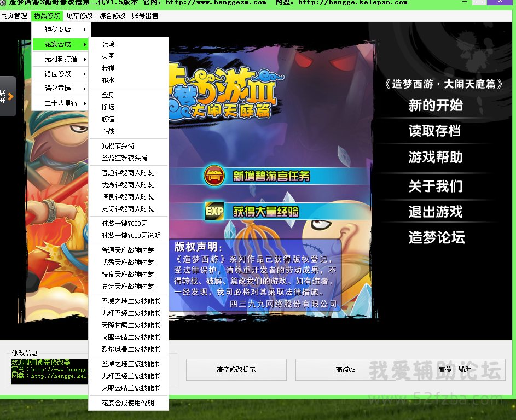
Task: Select 九环圣经二级技能书
Action: pyautogui.click(x=129, y=313)
